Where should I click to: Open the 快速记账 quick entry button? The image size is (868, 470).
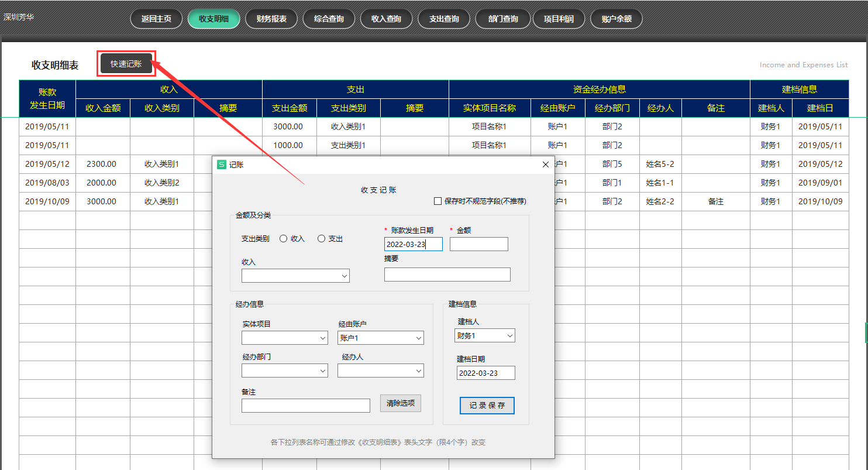coord(125,63)
